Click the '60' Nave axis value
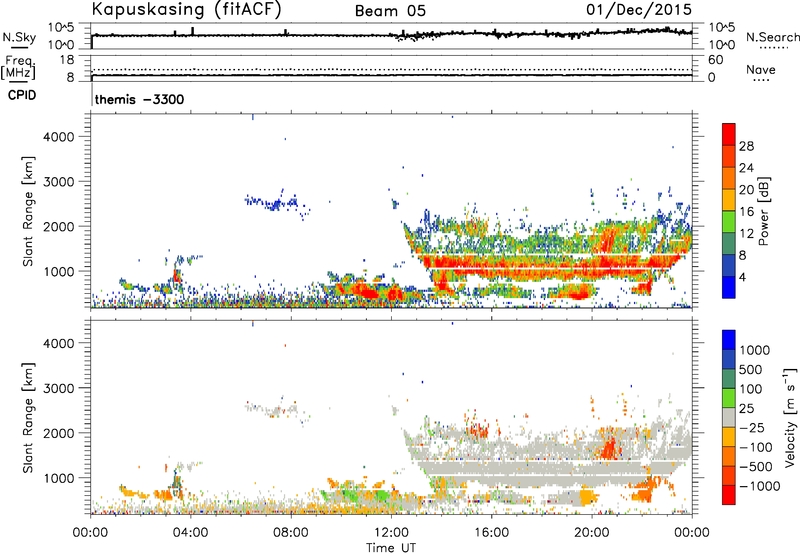The width and height of the screenshot is (800, 554). (715, 59)
